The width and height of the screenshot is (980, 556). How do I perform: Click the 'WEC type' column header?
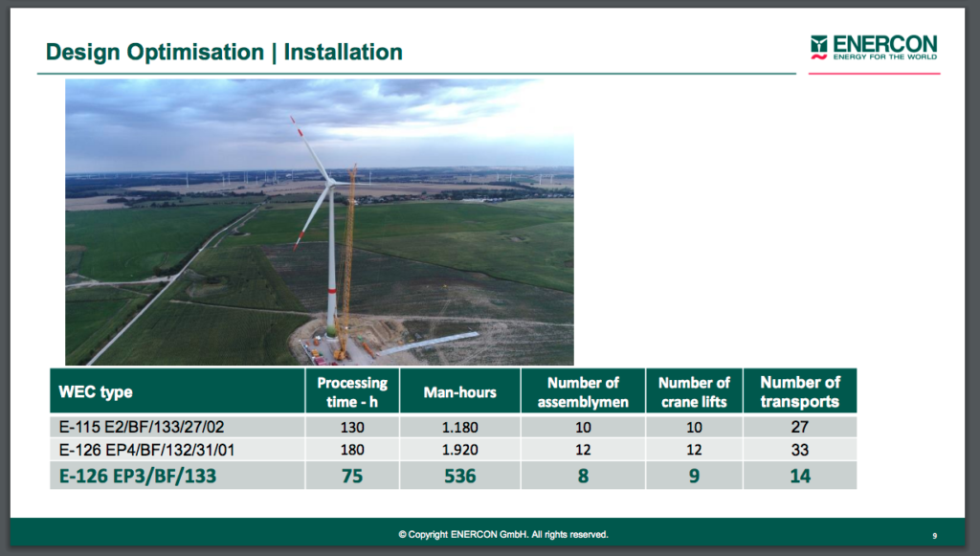pos(177,391)
